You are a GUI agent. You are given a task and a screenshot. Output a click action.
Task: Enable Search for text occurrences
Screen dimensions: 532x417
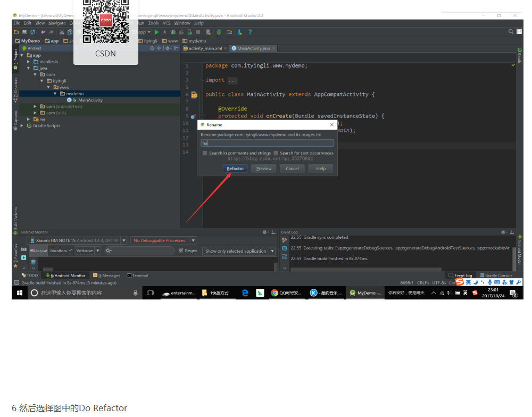pyautogui.click(x=276, y=153)
